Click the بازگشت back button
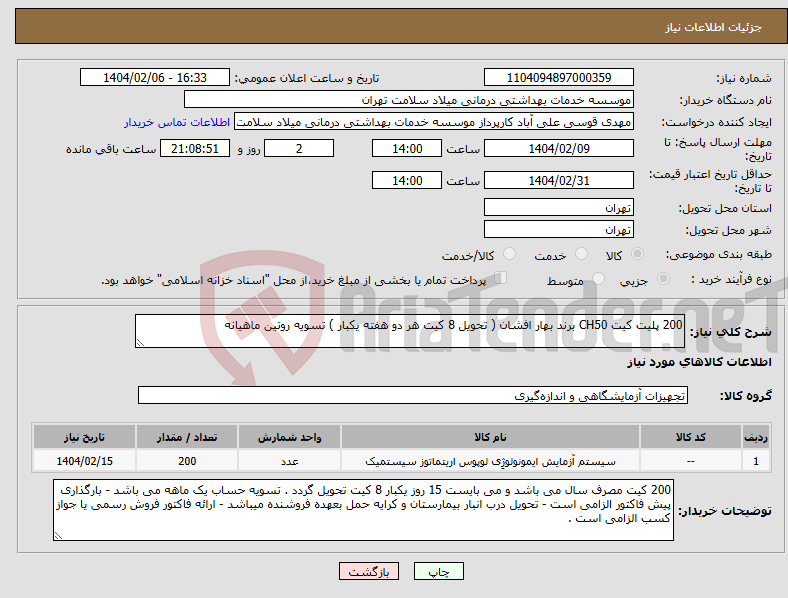The height and width of the screenshot is (598, 788). tap(369, 571)
